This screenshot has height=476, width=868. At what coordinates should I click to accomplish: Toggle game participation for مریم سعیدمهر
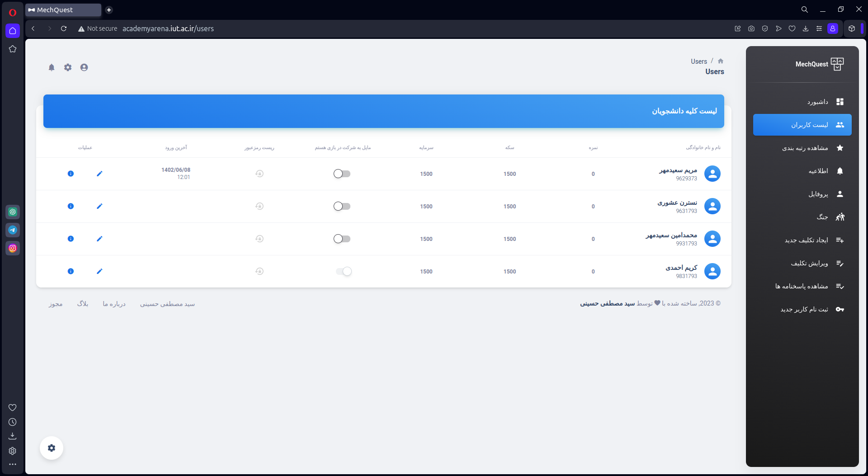[x=342, y=174]
